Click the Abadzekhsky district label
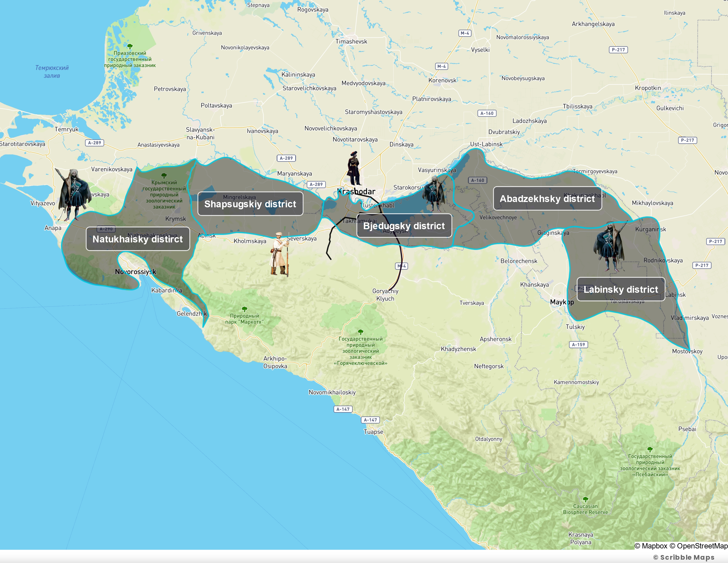Screen dimensions: 728x563 click(547, 198)
